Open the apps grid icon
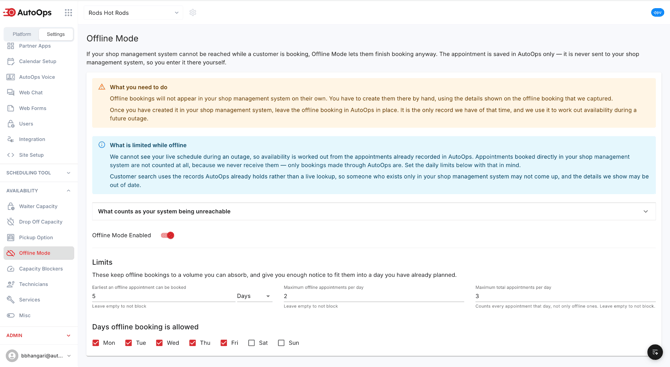670x367 pixels. [68, 13]
